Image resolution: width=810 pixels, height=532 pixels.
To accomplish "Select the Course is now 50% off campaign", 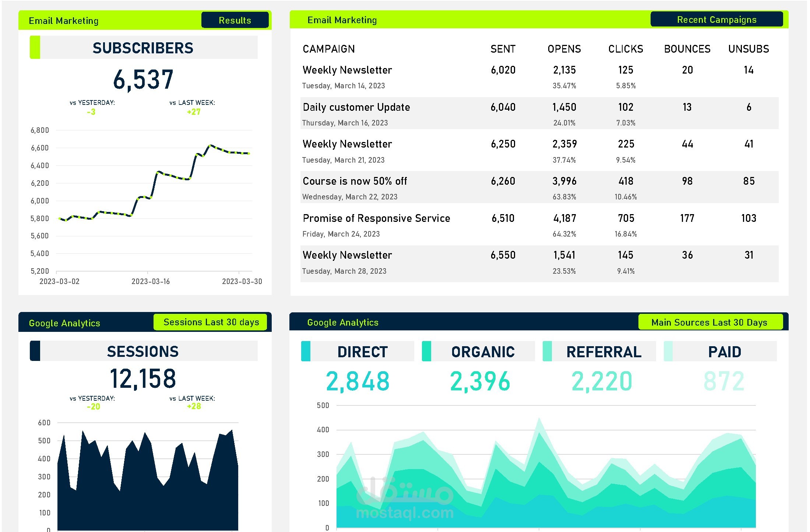I will tap(355, 181).
